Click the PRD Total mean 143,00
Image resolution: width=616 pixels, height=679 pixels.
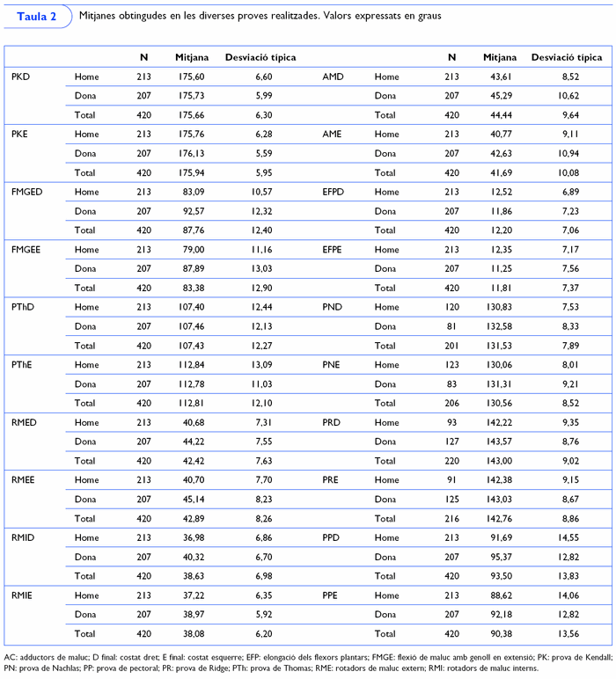(x=498, y=457)
